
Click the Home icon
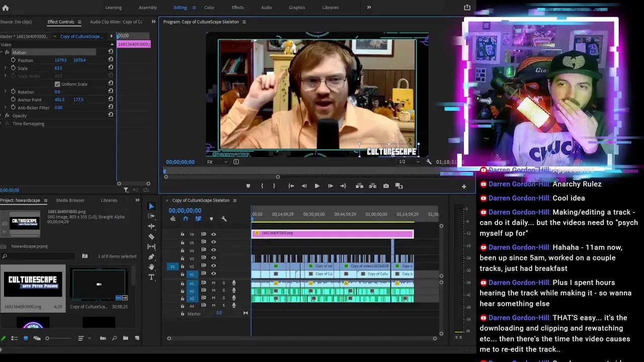(6, 8)
